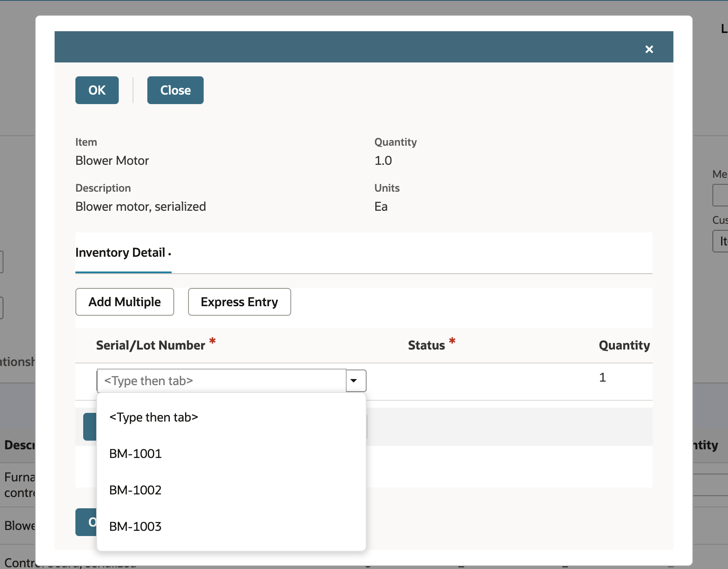
Task: Click the Units value Ea
Action: coord(381,206)
